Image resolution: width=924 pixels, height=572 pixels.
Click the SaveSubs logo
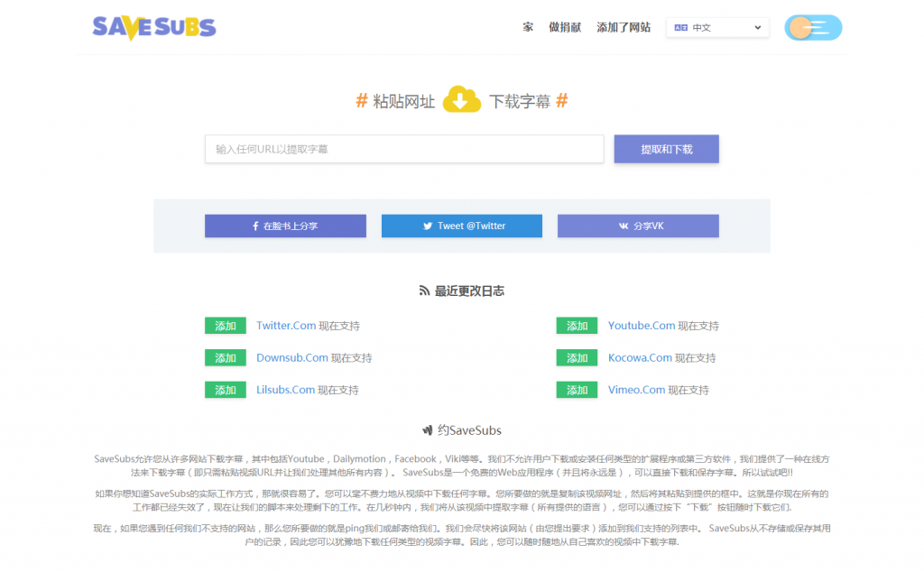pos(154,28)
